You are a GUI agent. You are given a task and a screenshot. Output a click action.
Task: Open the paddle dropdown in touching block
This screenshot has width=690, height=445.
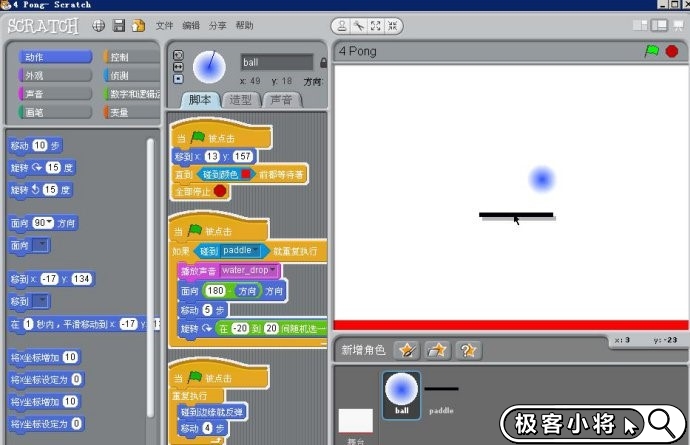pyautogui.click(x=258, y=251)
